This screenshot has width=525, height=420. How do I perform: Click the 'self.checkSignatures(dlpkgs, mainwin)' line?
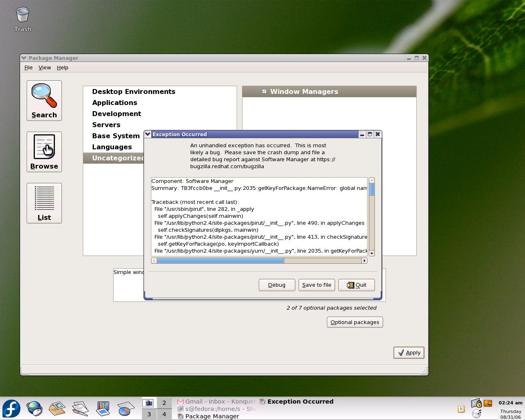(x=208, y=230)
